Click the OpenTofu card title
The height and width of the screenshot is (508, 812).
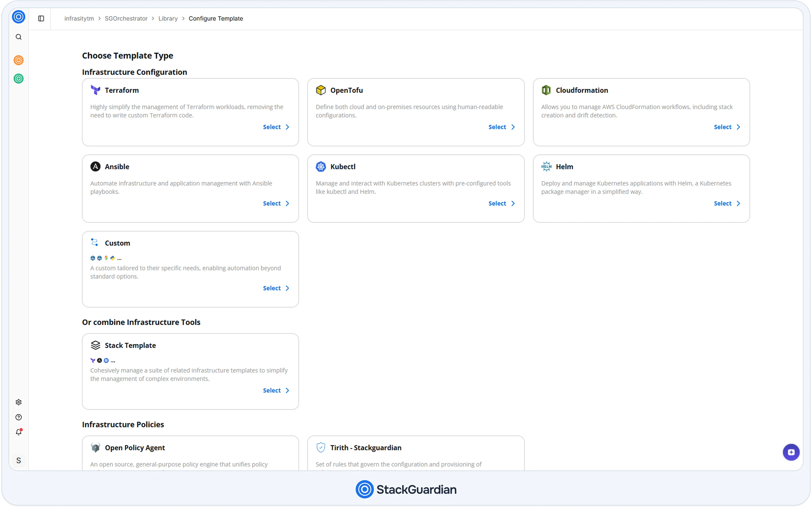tap(346, 90)
